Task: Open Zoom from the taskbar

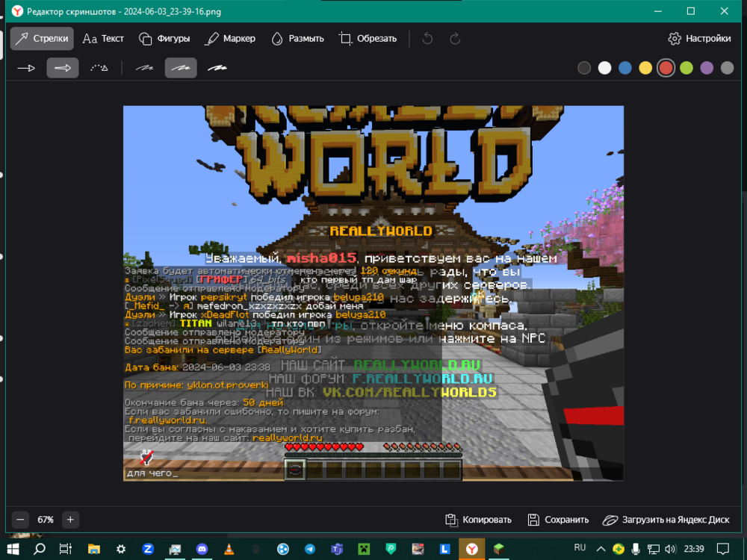Action: click(x=148, y=549)
